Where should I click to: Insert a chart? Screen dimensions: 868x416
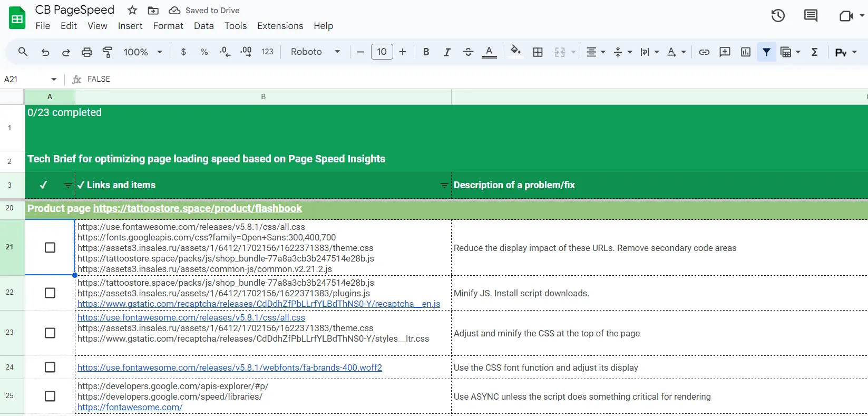[746, 52]
